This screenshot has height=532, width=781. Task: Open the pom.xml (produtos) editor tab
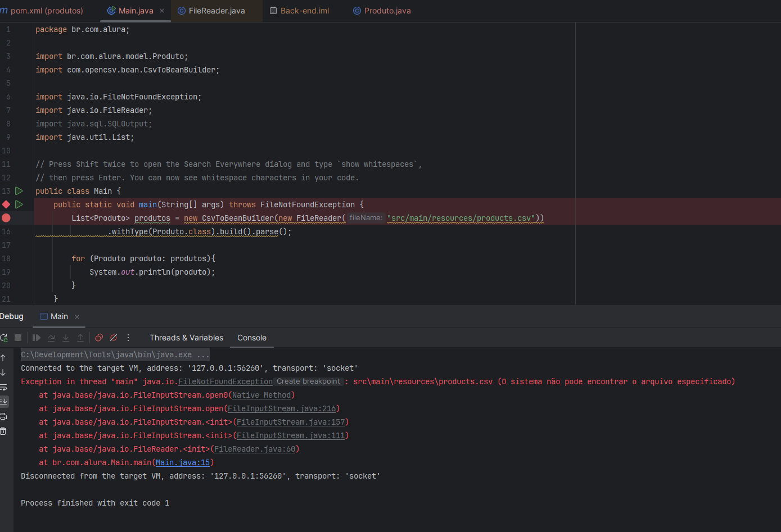pyautogui.click(x=42, y=11)
